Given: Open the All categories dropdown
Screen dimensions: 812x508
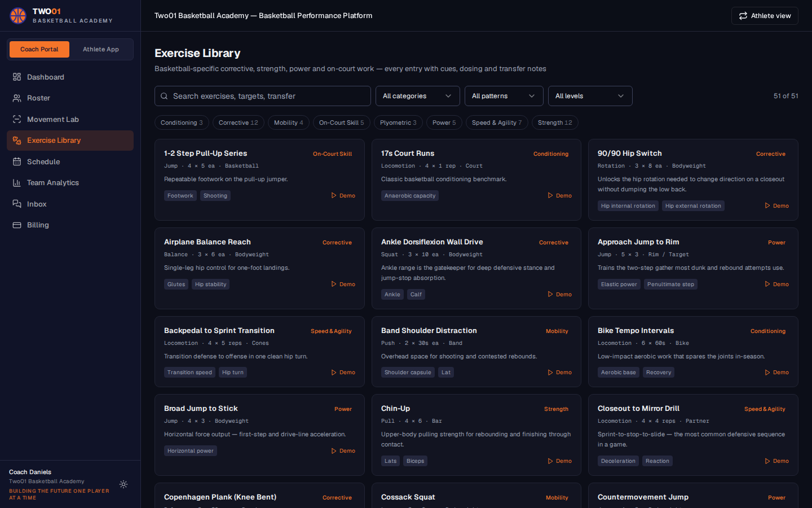Looking at the screenshot, I should (418, 96).
